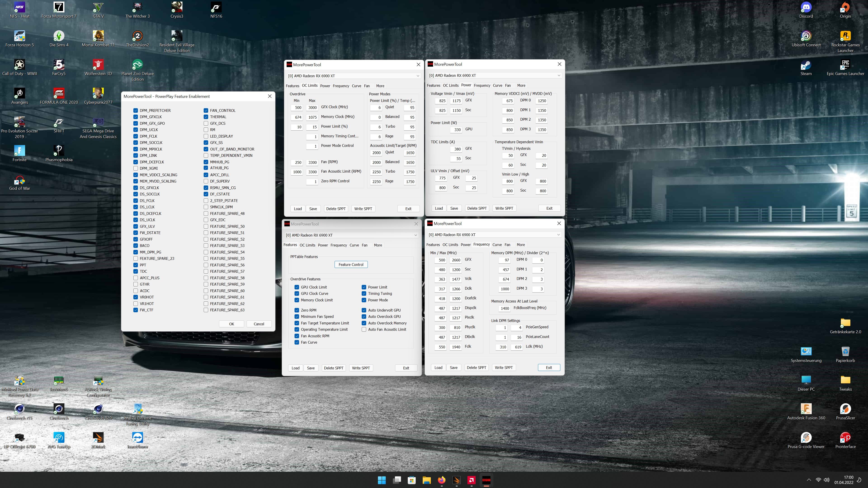
Task: Uncheck the Timing Tuning checkbox
Action: tap(364, 294)
